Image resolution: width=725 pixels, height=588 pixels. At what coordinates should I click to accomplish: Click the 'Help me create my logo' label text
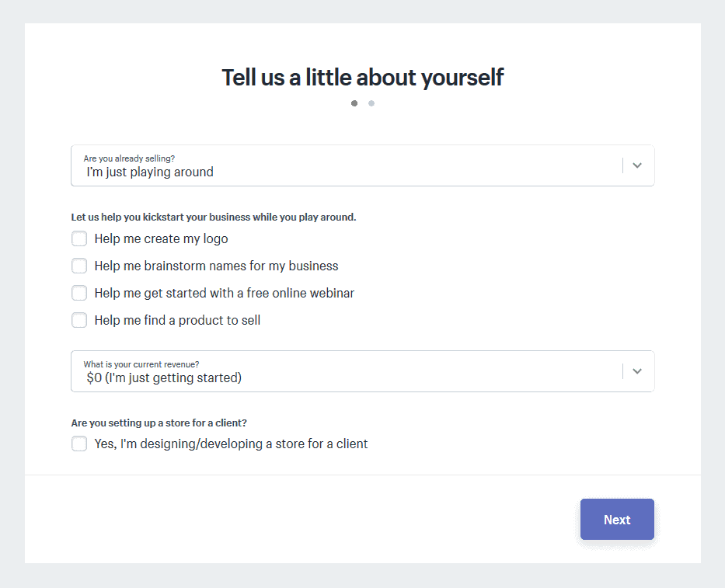click(162, 239)
